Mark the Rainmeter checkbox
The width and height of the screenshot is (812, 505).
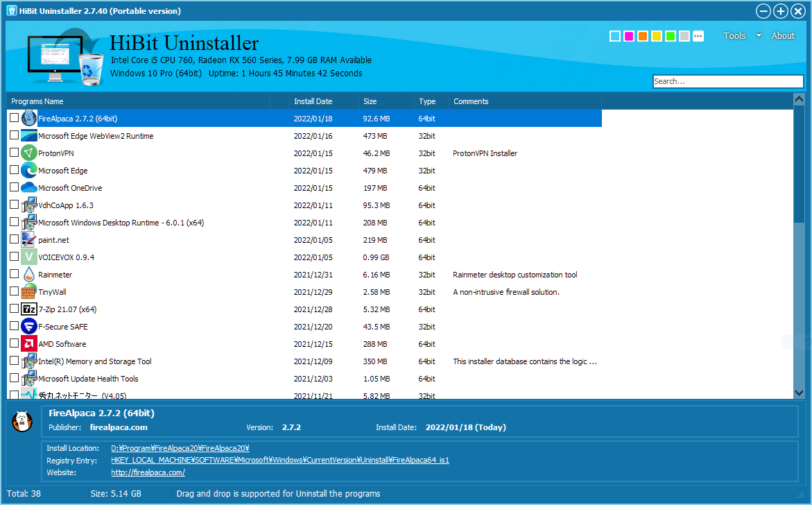pyautogui.click(x=14, y=274)
